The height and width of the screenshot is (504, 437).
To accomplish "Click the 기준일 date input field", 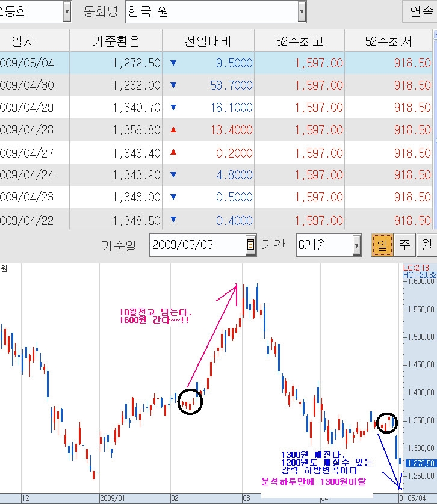I will click(197, 245).
